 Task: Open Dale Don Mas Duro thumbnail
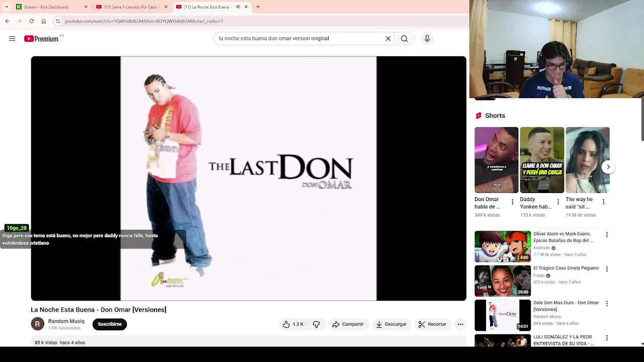tap(503, 315)
